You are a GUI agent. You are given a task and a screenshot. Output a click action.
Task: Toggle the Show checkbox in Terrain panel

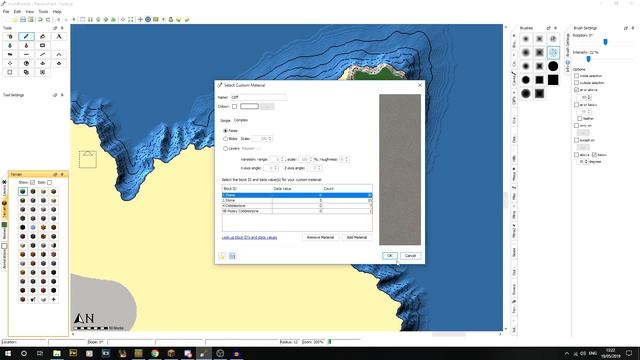pyautogui.click(x=32, y=182)
